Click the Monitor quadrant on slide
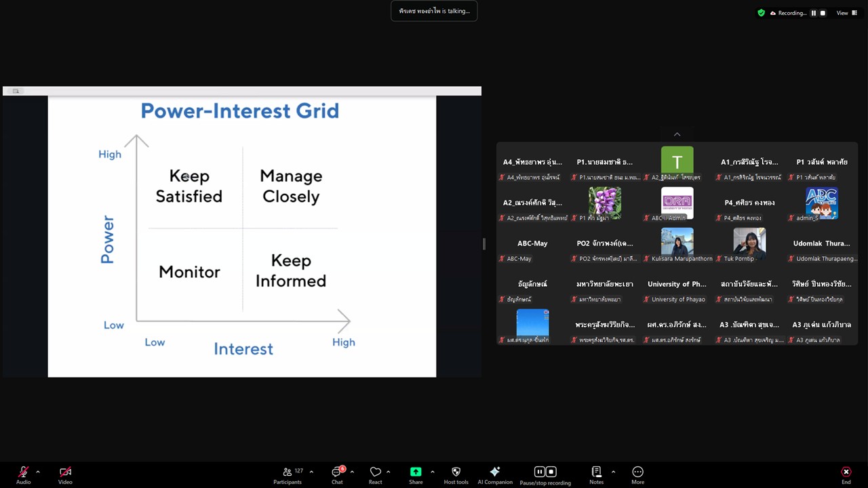This screenshot has width=868, height=488. [x=189, y=272]
